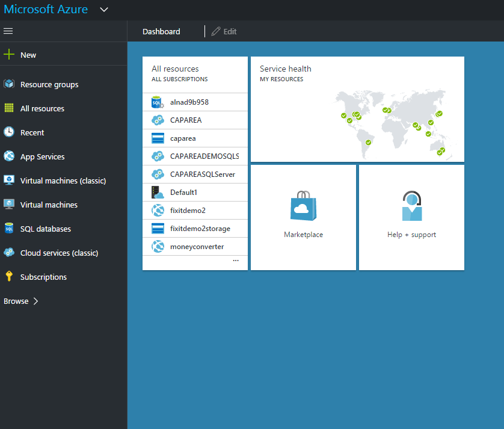This screenshot has width=504, height=429.
Task: Click SQL icon beside alnad9b958
Action: click(158, 102)
